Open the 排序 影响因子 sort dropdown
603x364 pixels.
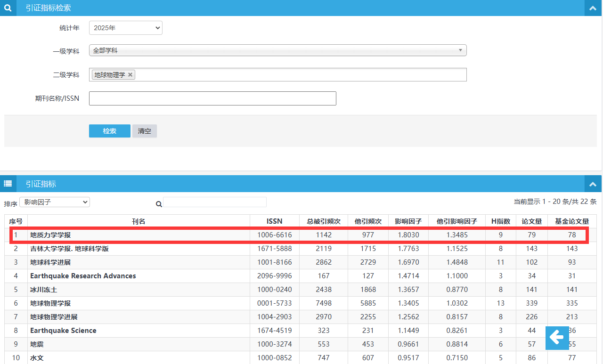pos(55,202)
